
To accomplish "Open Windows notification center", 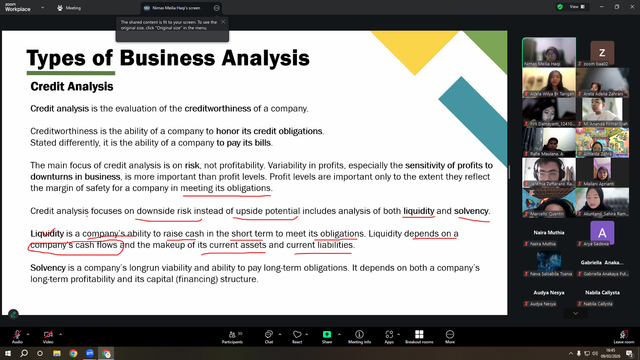I will 629,353.
